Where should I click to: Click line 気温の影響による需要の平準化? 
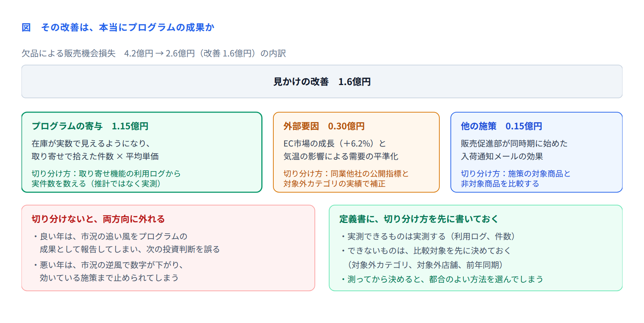tap(341, 156)
